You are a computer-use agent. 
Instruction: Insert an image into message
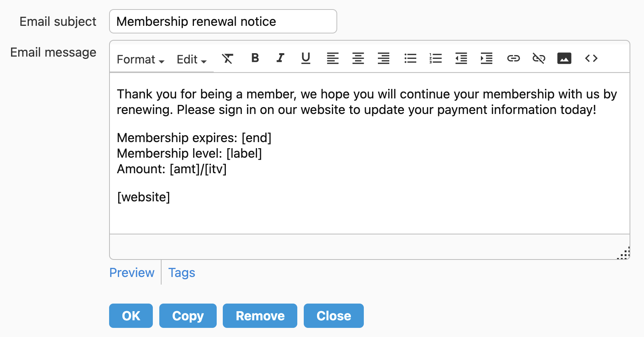[564, 59]
